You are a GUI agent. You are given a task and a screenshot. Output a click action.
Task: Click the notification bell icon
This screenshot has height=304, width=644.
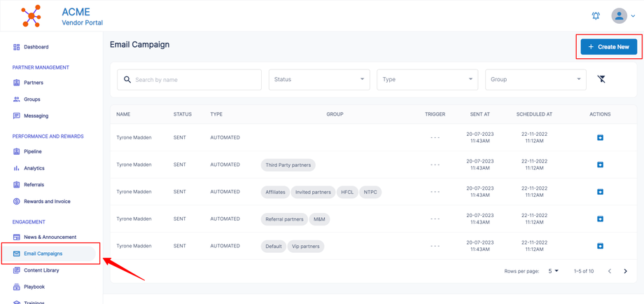pyautogui.click(x=596, y=15)
